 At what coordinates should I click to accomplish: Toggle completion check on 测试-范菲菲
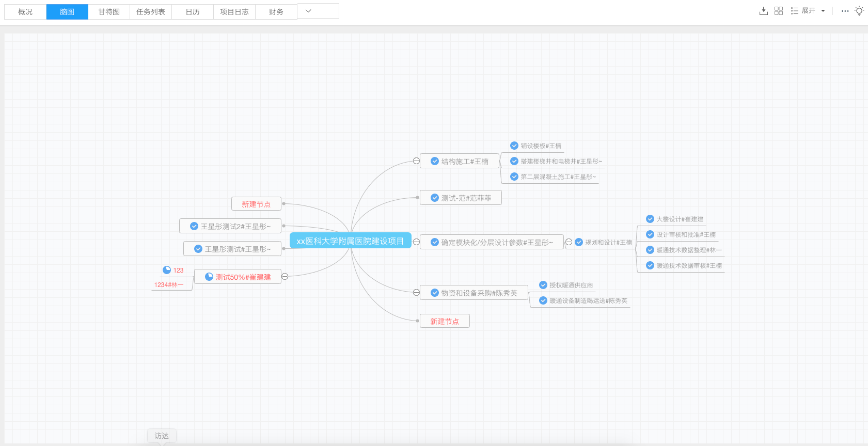(435, 198)
